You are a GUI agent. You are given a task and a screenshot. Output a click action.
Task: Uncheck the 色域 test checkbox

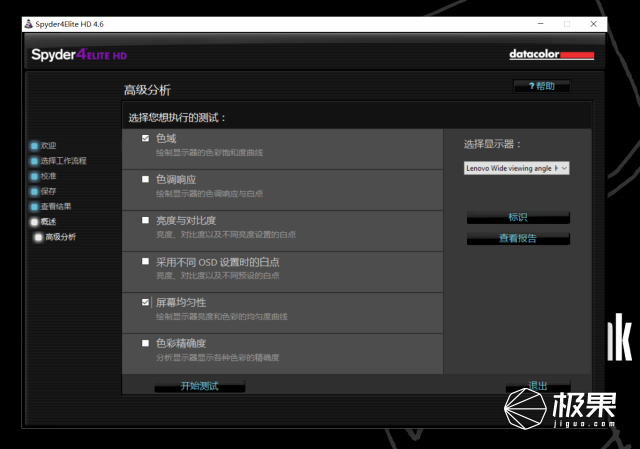145,138
